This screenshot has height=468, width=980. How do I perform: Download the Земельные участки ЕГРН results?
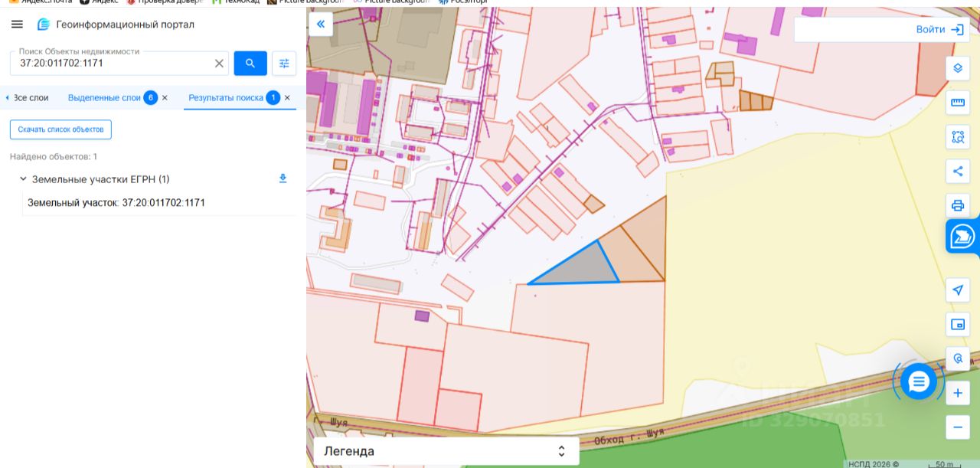(283, 178)
